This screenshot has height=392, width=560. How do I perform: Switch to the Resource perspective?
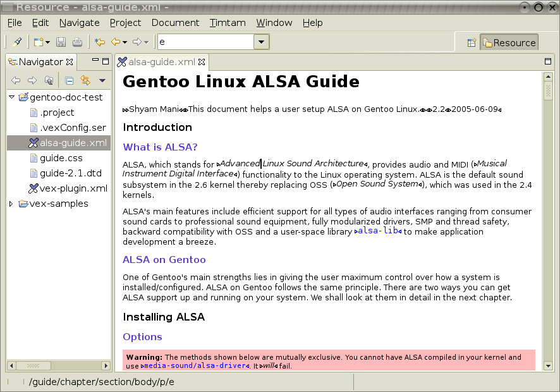[509, 42]
